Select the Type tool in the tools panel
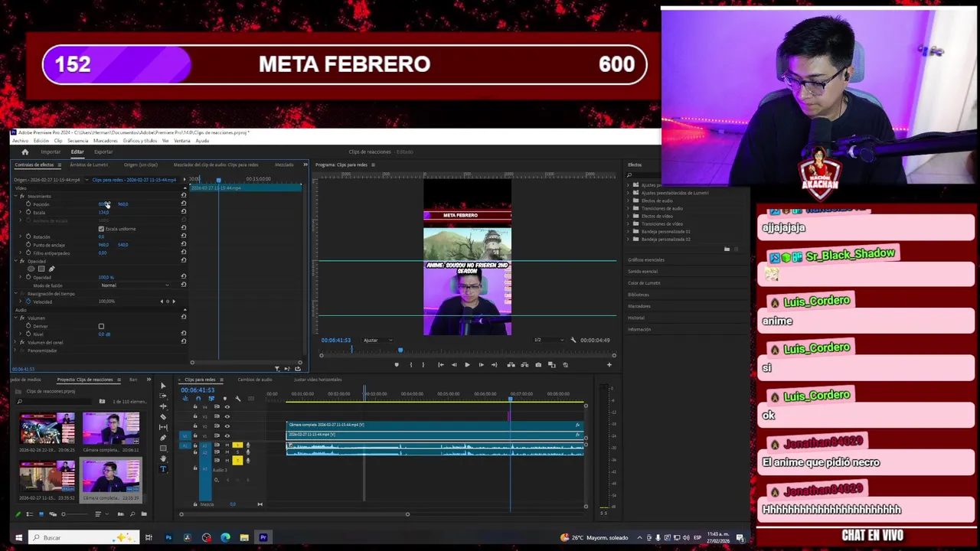The image size is (980, 551). pos(163,468)
